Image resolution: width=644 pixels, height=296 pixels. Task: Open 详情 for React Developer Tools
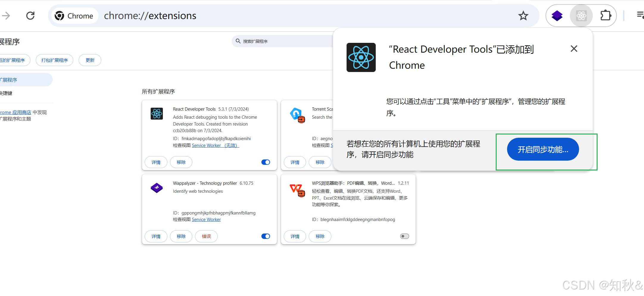(x=156, y=162)
